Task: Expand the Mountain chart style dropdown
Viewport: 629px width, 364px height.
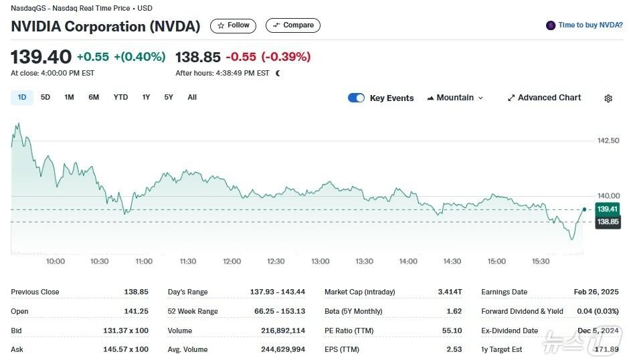Action: coord(479,98)
